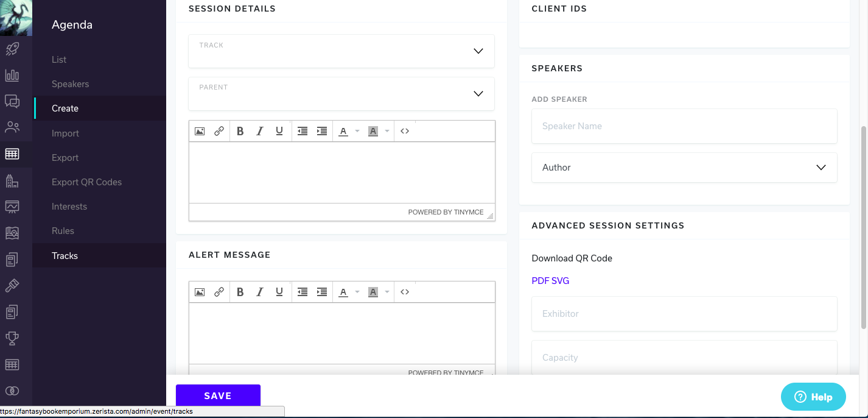Select the highlighted agenda table icon

pos(12,154)
